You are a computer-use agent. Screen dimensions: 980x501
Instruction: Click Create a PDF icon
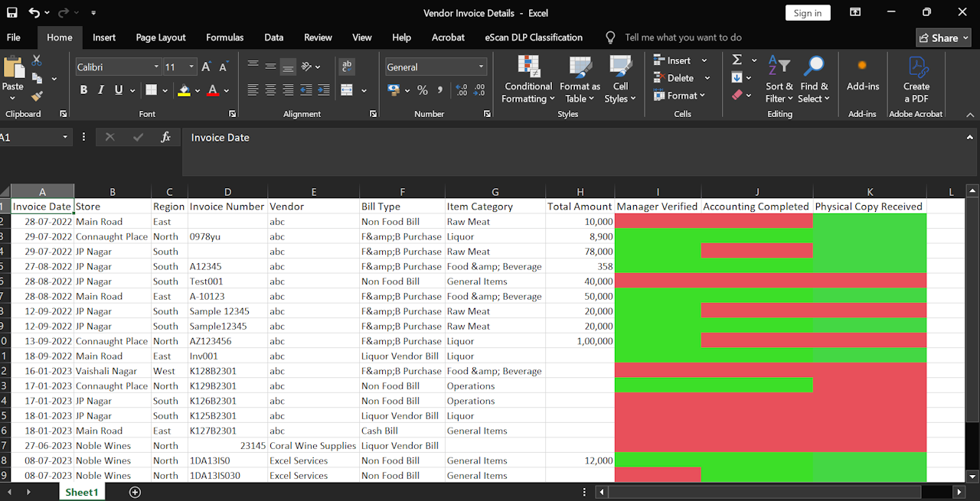[x=916, y=80]
